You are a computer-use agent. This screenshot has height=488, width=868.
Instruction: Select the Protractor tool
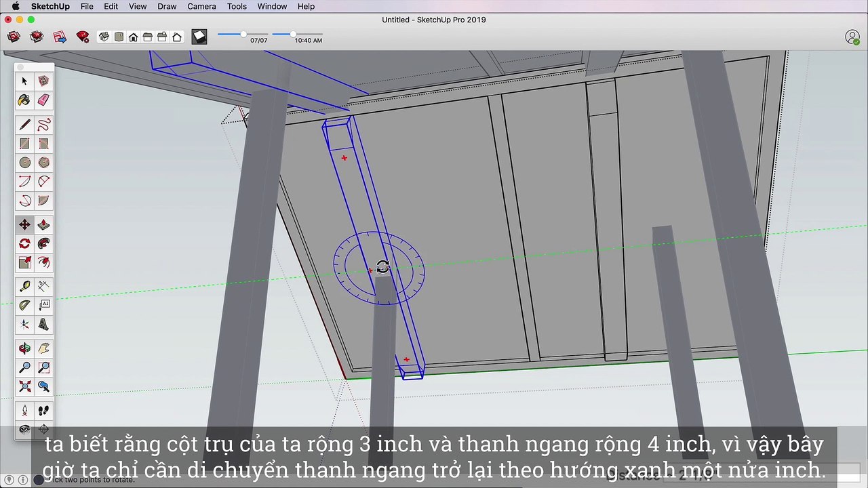(24, 305)
